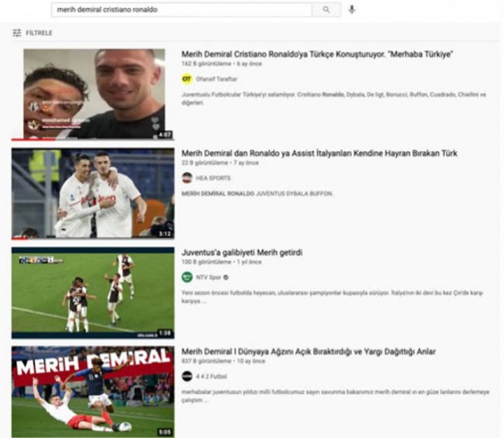The image size is (504, 438).
Task: Click the 4:07 duration badge
Action: (165, 134)
